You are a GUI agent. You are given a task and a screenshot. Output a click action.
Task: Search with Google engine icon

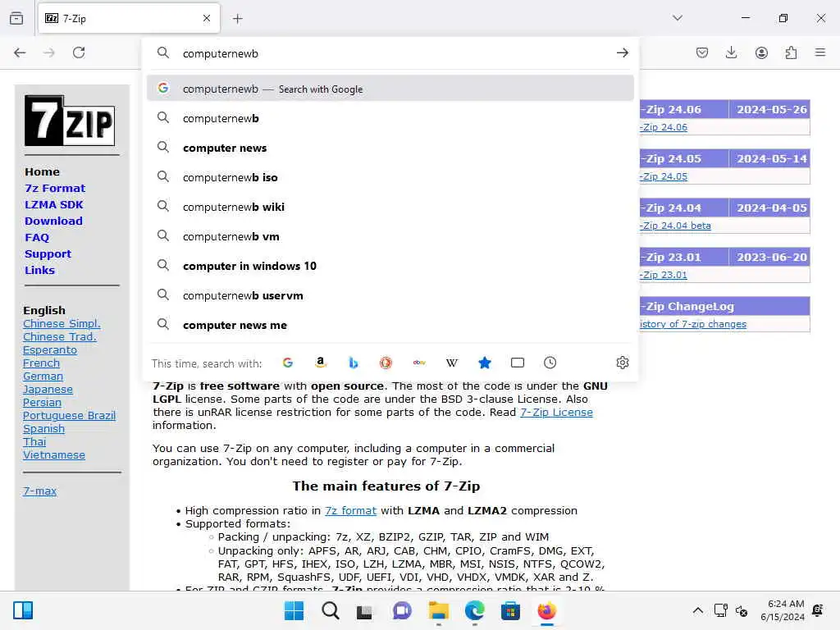tap(288, 363)
